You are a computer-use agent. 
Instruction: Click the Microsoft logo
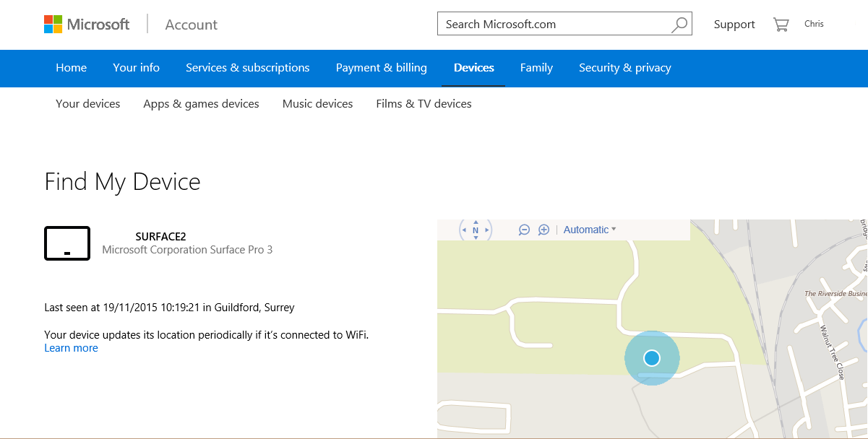click(87, 24)
